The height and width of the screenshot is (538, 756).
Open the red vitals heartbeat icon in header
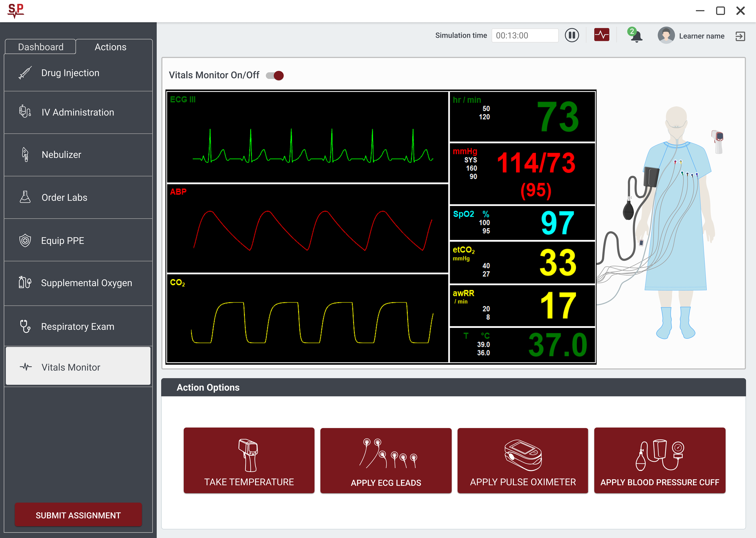[x=602, y=35]
